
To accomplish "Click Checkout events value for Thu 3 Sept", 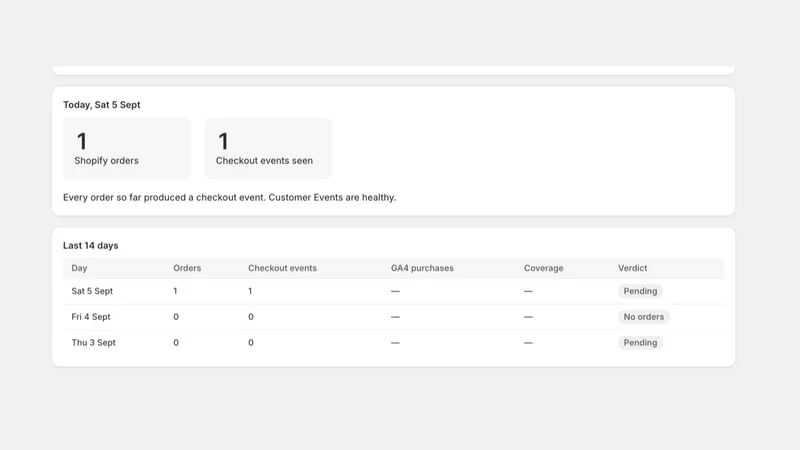I will click(x=251, y=342).
